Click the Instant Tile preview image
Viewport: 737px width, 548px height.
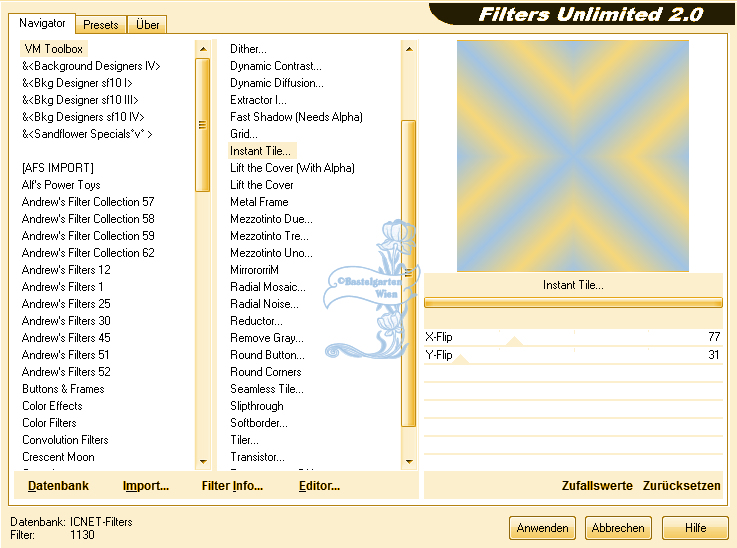coord(572,156)
